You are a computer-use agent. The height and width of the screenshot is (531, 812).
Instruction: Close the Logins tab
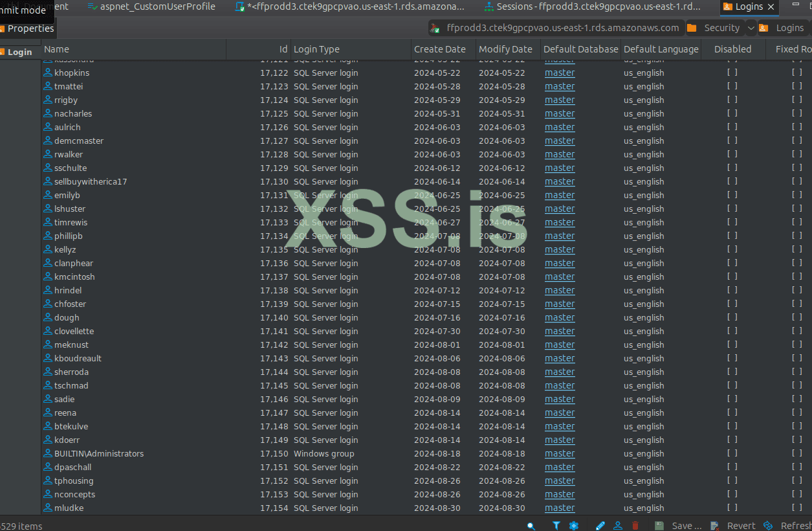[771, 6]
